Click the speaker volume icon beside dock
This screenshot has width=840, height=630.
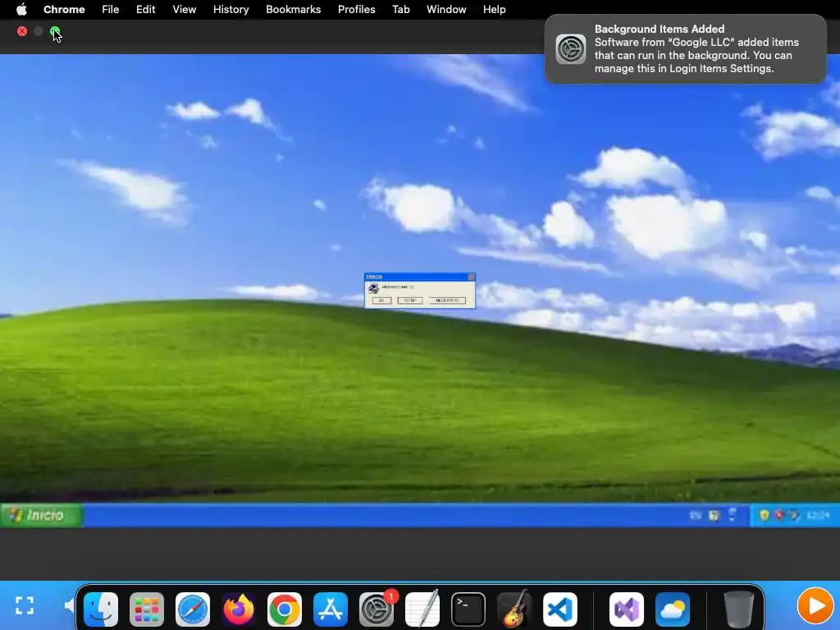click(69, 605)
